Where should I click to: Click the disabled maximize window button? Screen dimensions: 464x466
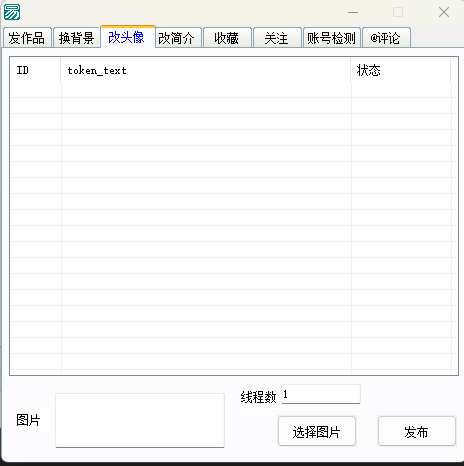coord(398,12)
